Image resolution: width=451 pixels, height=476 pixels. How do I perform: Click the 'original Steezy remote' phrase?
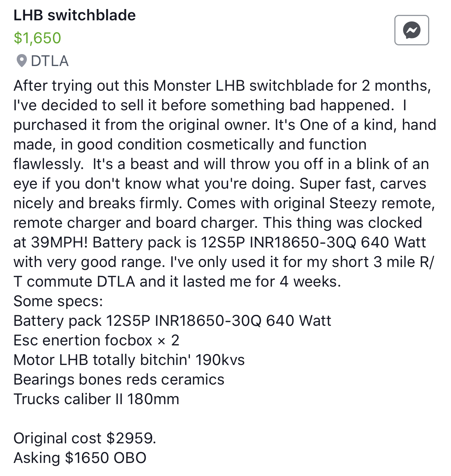pos(354,203)
